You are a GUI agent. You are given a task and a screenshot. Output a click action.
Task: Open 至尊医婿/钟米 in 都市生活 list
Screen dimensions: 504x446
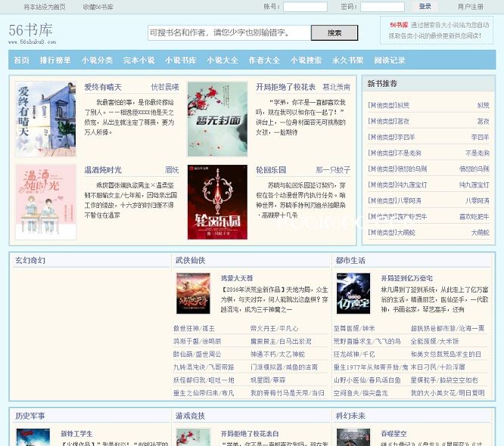click(x=354, y=329)
